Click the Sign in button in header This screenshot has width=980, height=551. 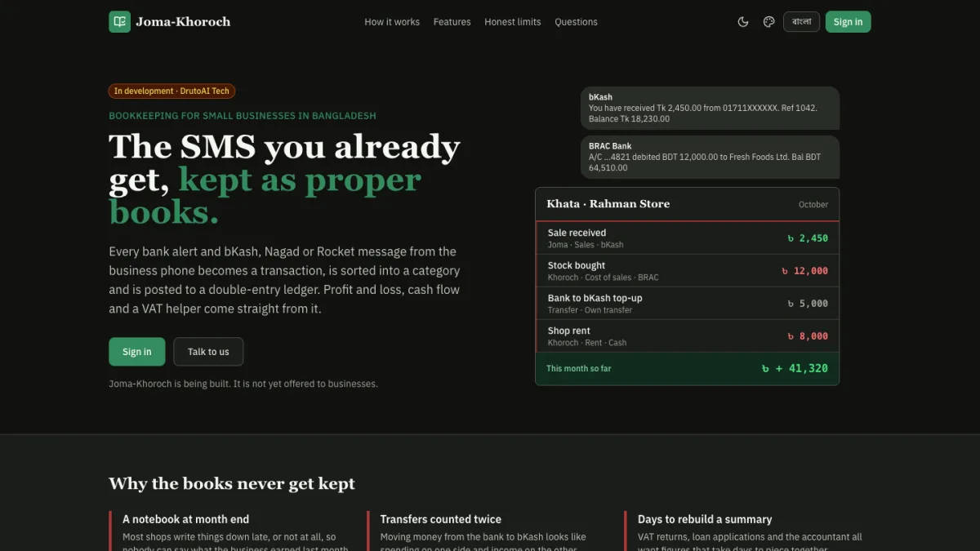(x=848, y=22)
